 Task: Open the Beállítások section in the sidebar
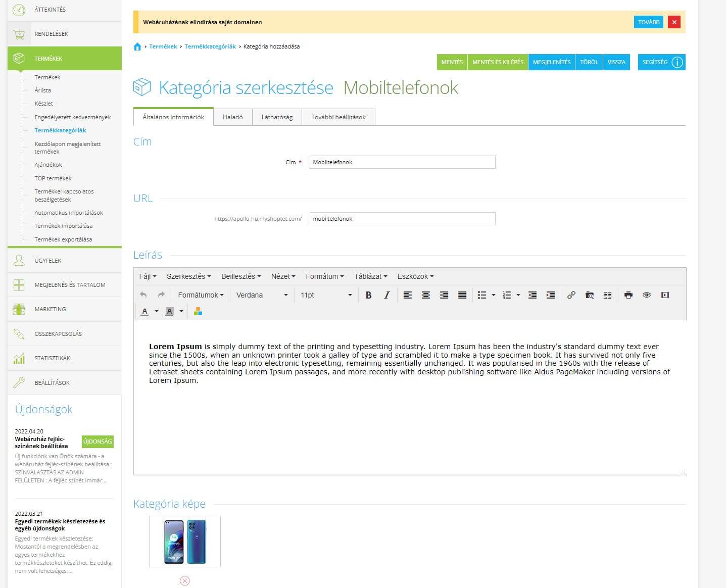[x=65, y=383]
